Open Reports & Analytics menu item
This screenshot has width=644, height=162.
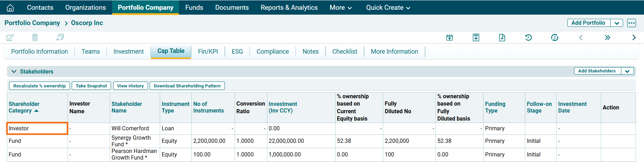(289, 8)
